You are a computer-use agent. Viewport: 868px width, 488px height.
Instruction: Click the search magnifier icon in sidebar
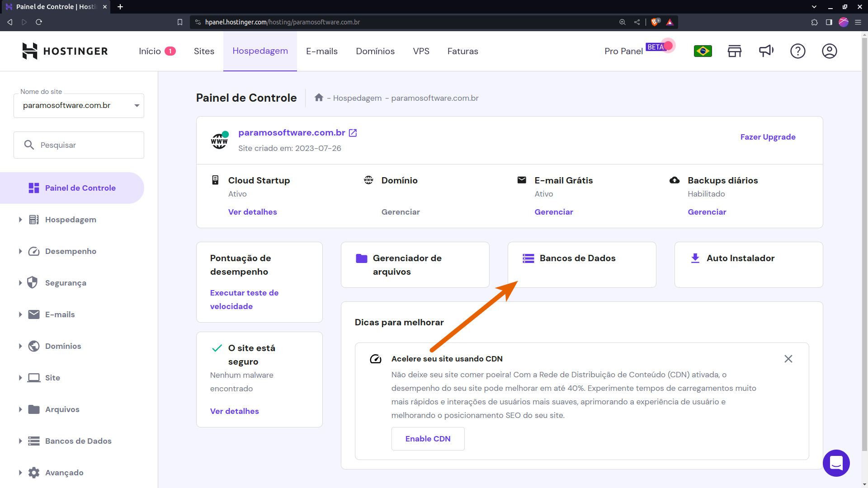[x=29, y=145]
